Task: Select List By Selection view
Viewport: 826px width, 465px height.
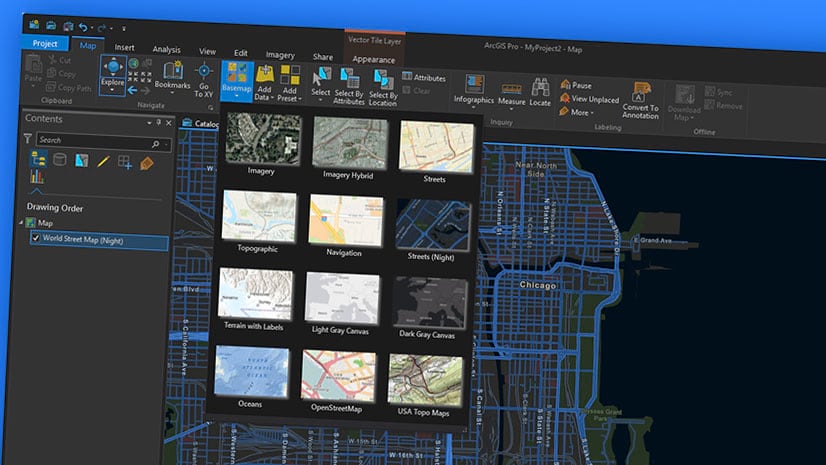Action: coord(81,160)
